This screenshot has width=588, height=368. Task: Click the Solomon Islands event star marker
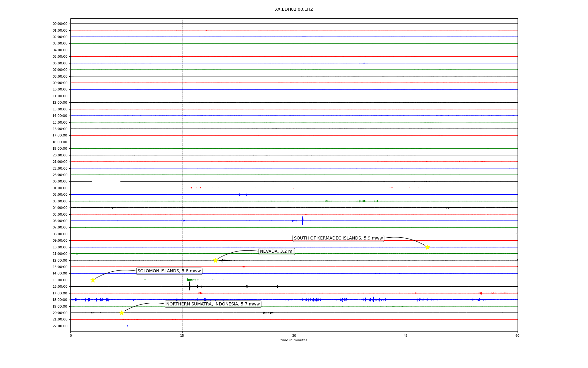click(x=93, y=280)
